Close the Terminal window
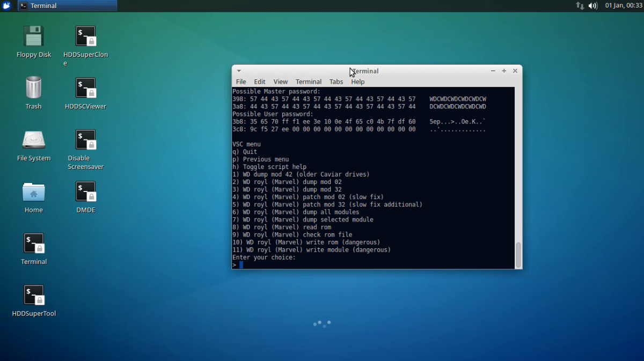This screenshot has width=644, height=361. pos(515,71)
